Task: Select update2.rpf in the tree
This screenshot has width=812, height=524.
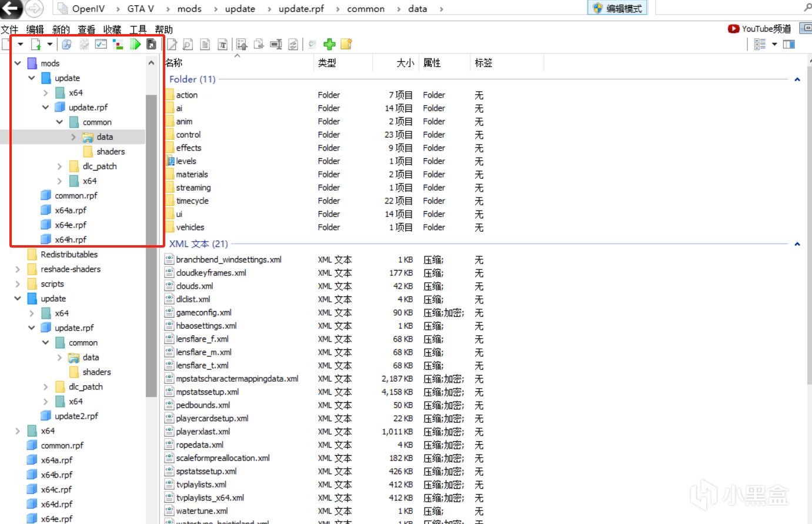Action: (x=76, y=416)
